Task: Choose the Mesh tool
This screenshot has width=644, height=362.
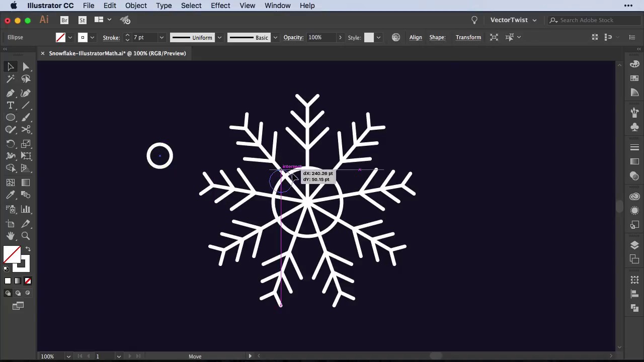Action: tap(11, 183)
